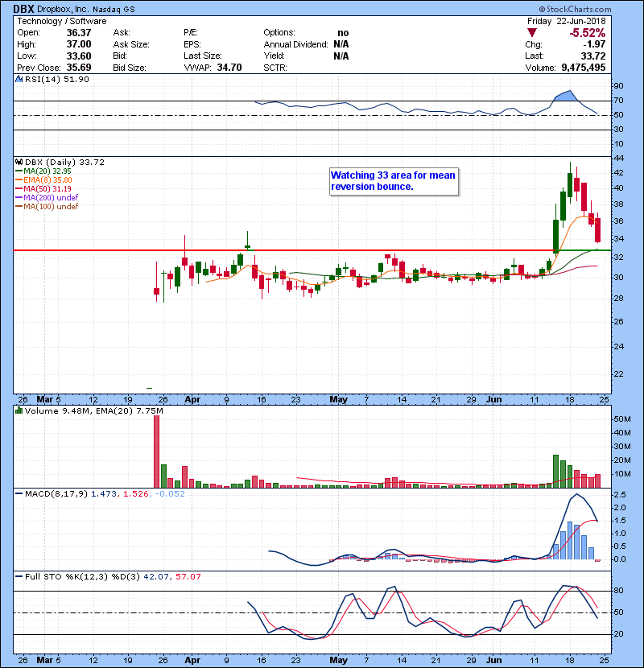The width and height of the screenshot is (644, 668).
Task: Click the Friday 22-Jun-2018 date
Action: [x=566, y=21]
